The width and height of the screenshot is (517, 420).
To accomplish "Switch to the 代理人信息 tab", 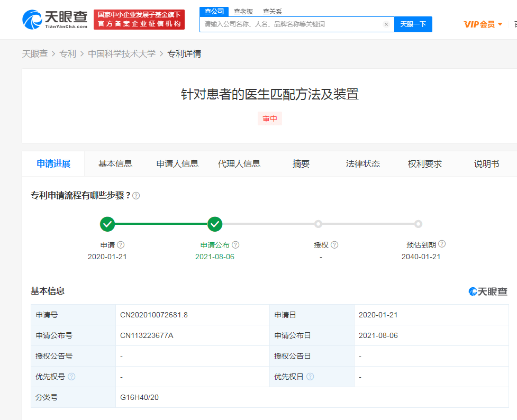I will [239, 164].
